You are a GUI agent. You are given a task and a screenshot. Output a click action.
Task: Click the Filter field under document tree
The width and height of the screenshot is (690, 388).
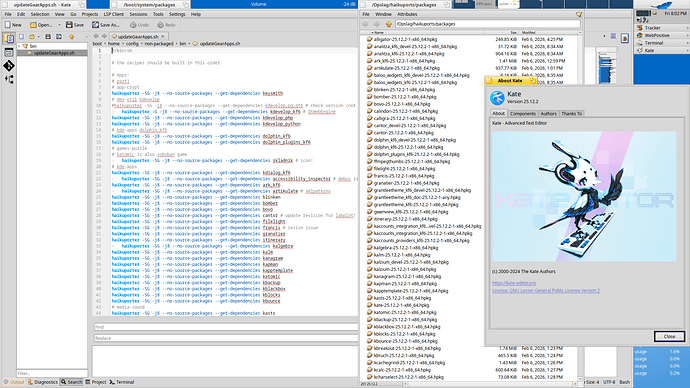tap(52, 373)
